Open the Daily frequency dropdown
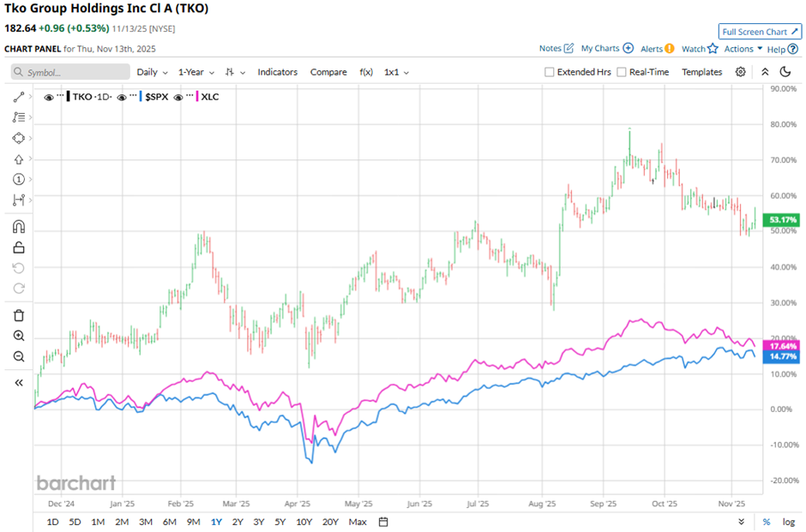Viewport: 806px width, 532px height. coord(152,72)
